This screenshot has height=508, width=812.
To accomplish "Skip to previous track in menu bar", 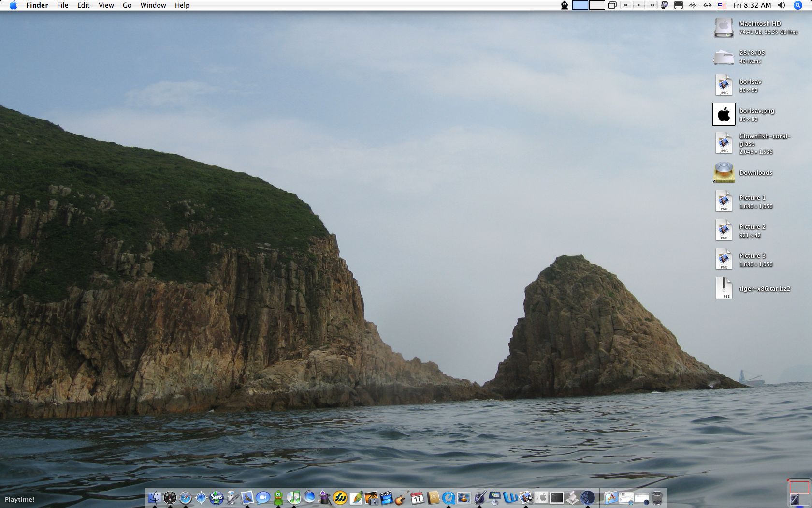I will point(625,5).
